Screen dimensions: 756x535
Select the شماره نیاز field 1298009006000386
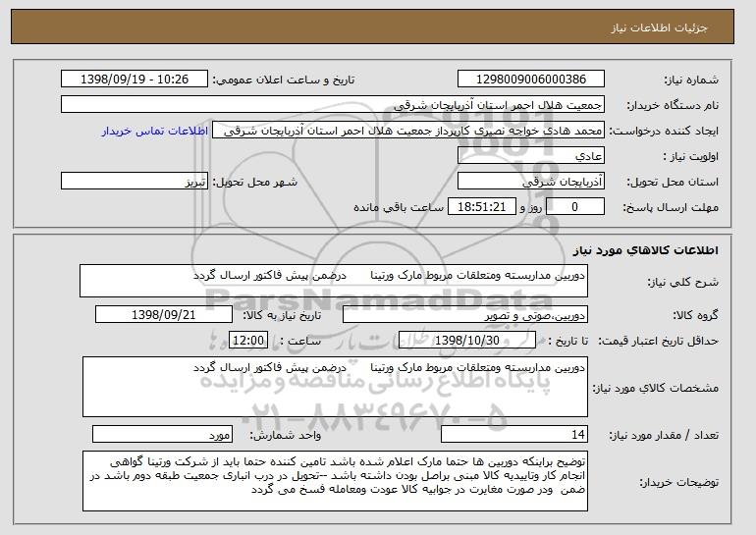point(531,80)
